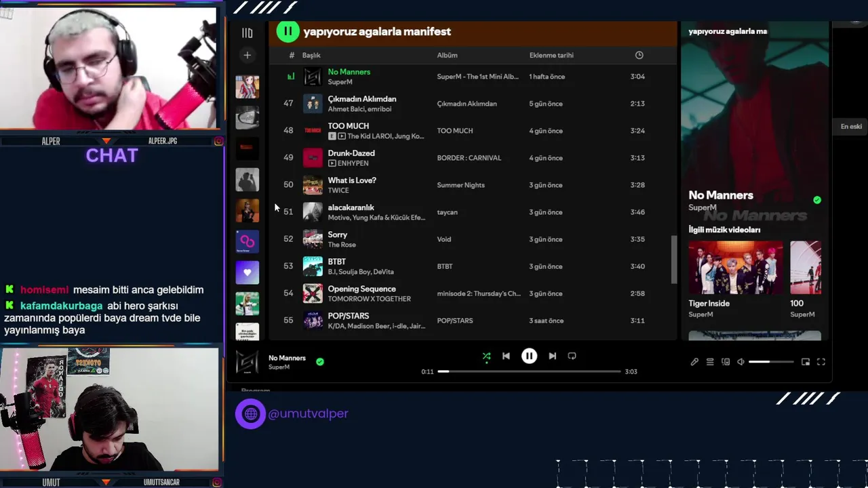This screenshot has width=868, height=488.
Task: Open Your Library sidebar icon
Action: 248,33
